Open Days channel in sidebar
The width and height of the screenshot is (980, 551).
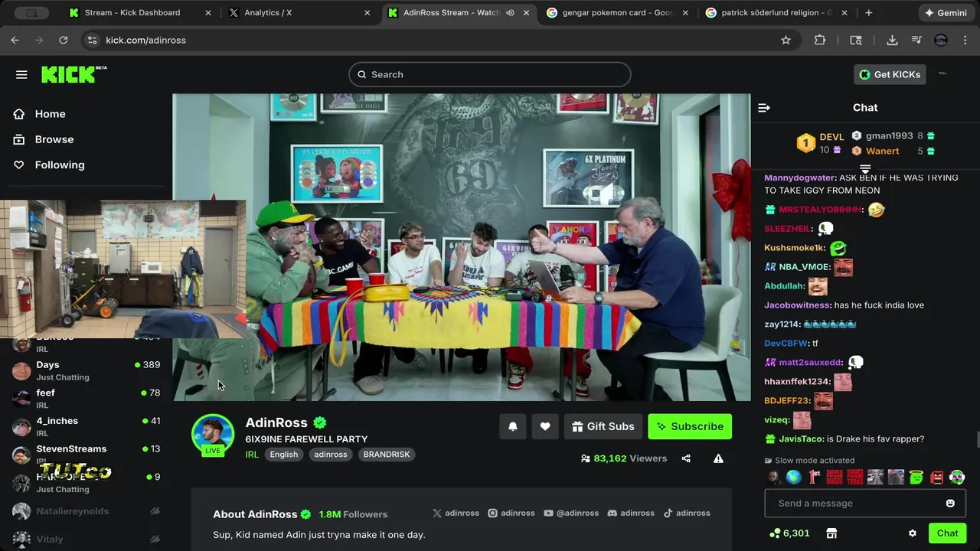point(86,370)
